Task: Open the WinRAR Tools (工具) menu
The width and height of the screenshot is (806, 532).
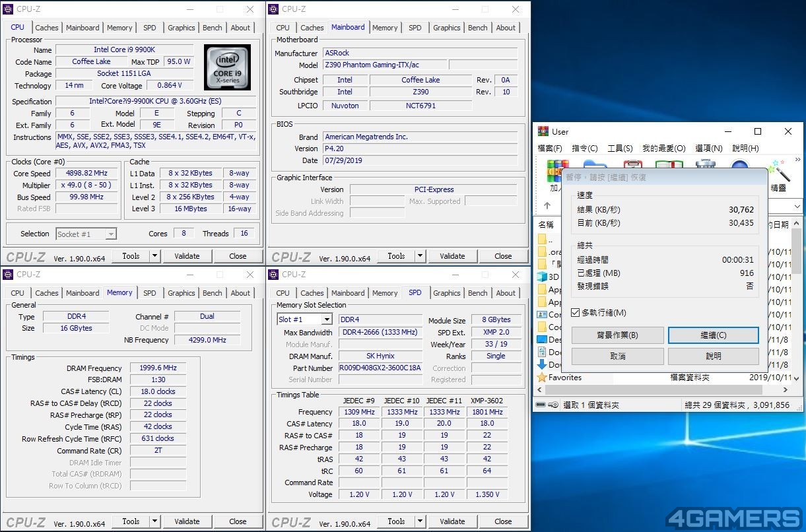Action: [620, 149]
